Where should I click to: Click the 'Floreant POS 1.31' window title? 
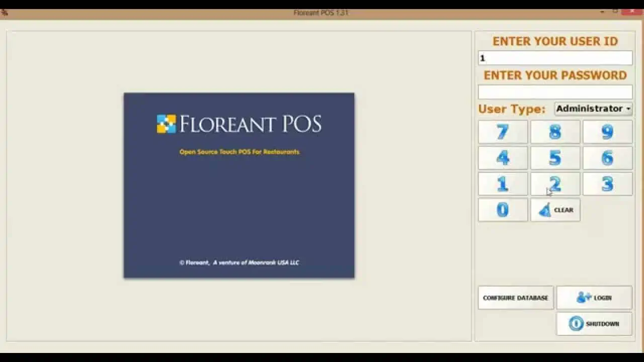pyautogui.click(x=321, y=13)
